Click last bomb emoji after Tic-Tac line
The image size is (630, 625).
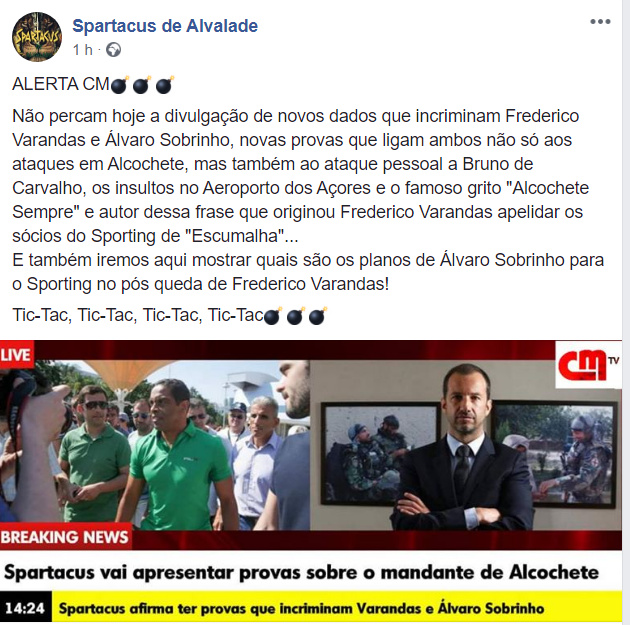click(x=317, y=316)
